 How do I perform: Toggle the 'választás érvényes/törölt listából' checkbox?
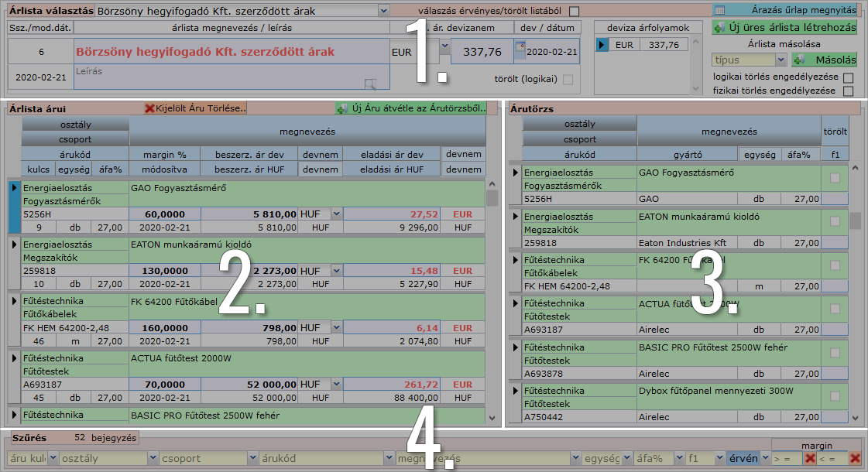(574, 11)
